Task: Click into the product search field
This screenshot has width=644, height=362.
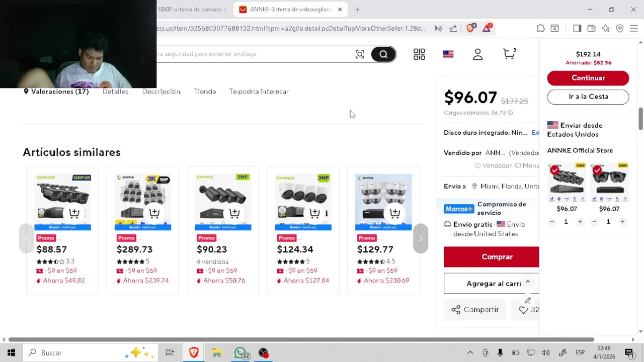Action: coord(252,54)
